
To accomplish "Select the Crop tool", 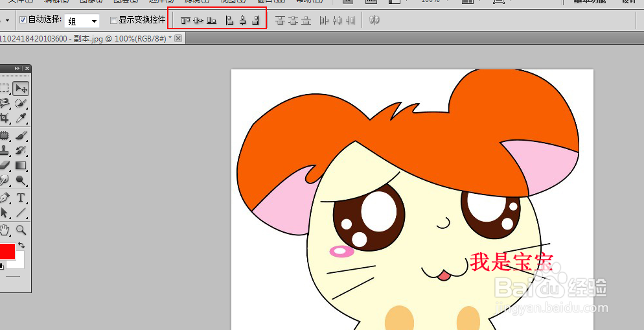I will pos(5,118).
